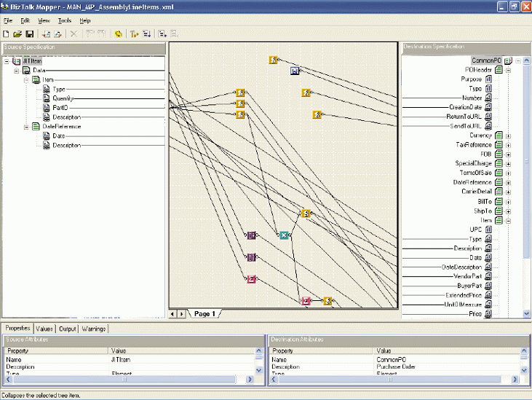Click the POHeader record icon in destination tree
Screen dimensions: 532x400
499,70
